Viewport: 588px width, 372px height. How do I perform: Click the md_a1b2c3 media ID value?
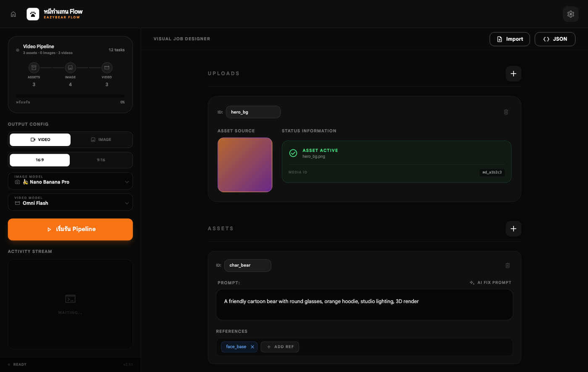[x=492, y=172]
